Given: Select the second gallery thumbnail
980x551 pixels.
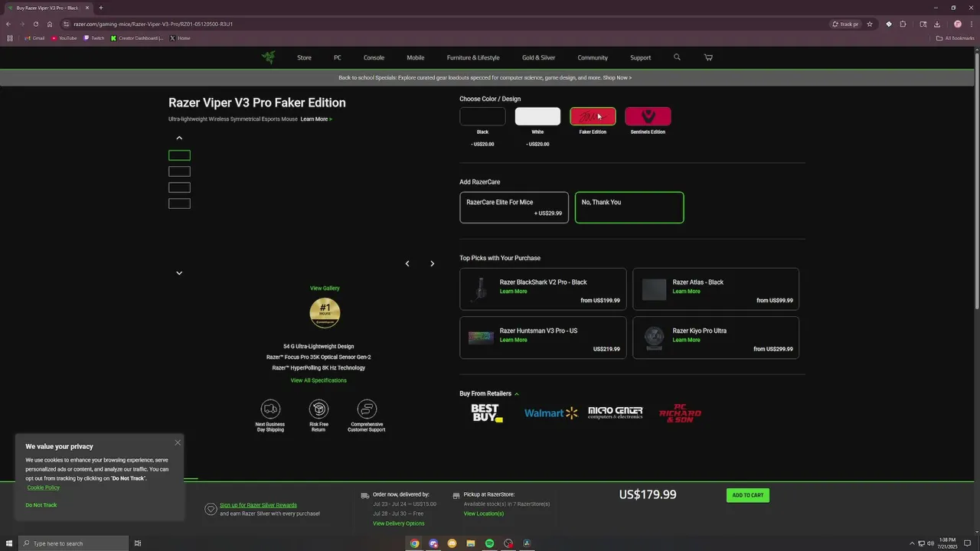Looking at the screenshot, I should [179, 171].
